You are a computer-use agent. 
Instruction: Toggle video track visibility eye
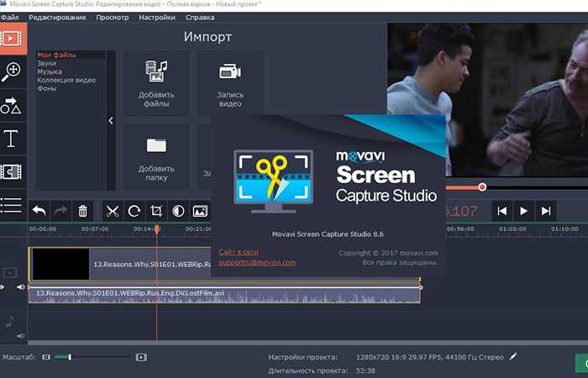(x=3, y=287)
